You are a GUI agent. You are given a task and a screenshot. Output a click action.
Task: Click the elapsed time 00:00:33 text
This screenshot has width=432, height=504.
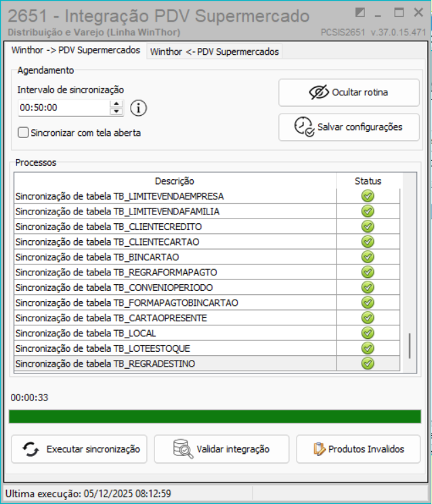(x=29, y=398)
